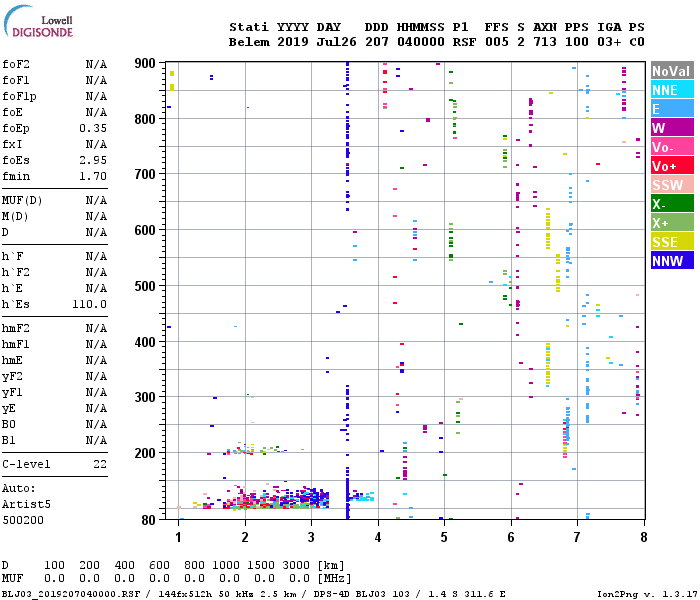Click the foF2 N/A value
This screenshot has height=600, width=700.
coord(96,65)
